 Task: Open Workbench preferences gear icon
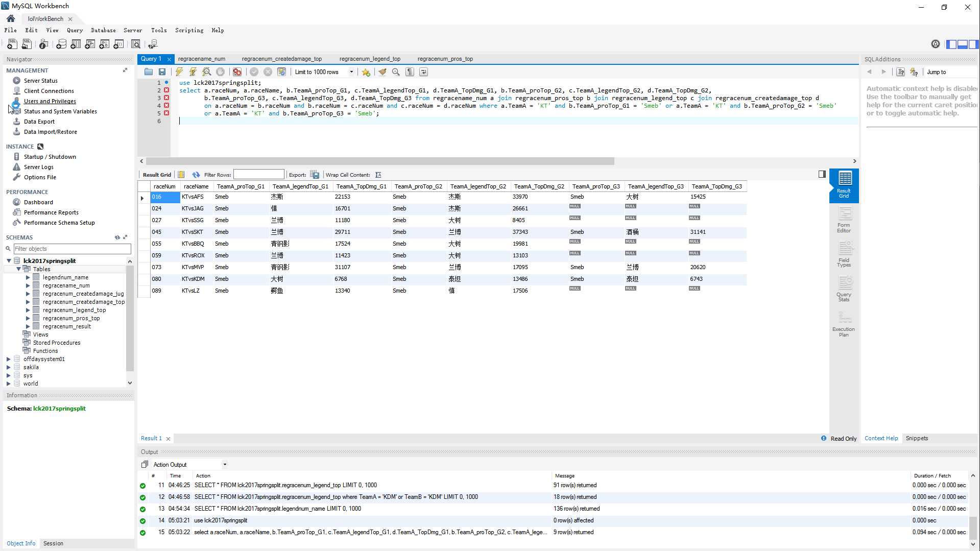935,44
